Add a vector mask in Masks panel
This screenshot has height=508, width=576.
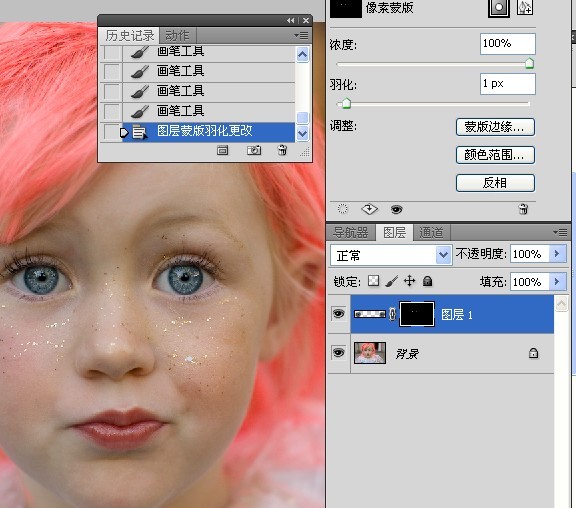pyautogui.click(x=525, y=7)
